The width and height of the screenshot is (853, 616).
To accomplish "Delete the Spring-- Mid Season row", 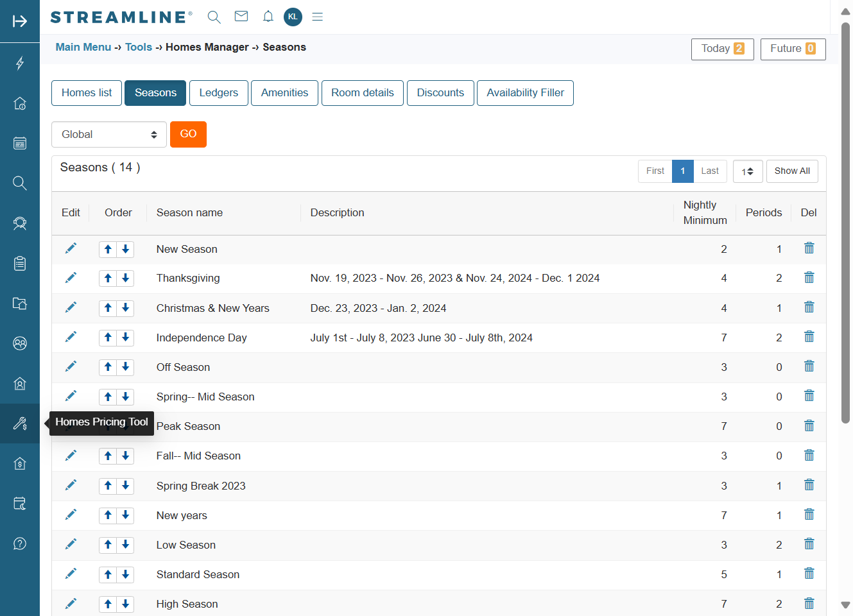I will click(809, 396).
